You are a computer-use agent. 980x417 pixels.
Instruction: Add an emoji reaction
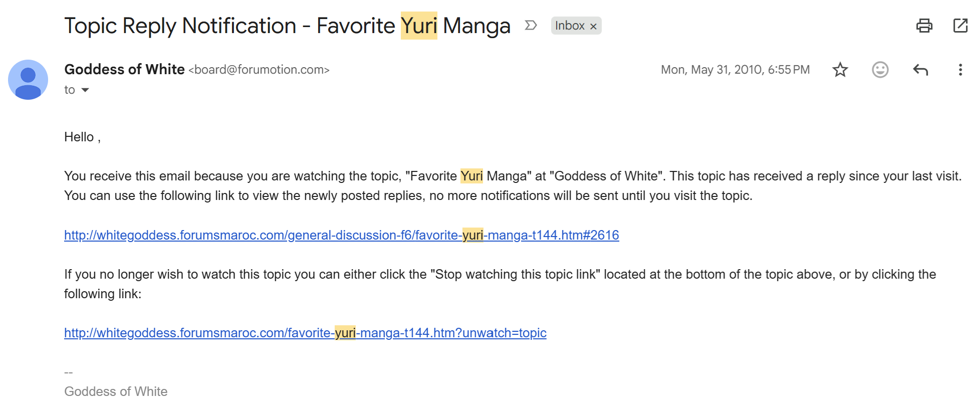(x=880, y=70)
